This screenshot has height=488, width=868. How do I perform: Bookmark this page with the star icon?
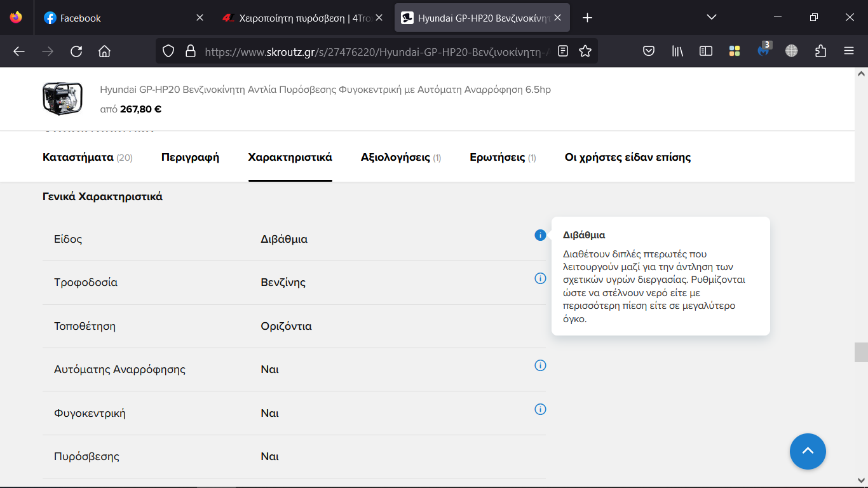click(585, 51)
